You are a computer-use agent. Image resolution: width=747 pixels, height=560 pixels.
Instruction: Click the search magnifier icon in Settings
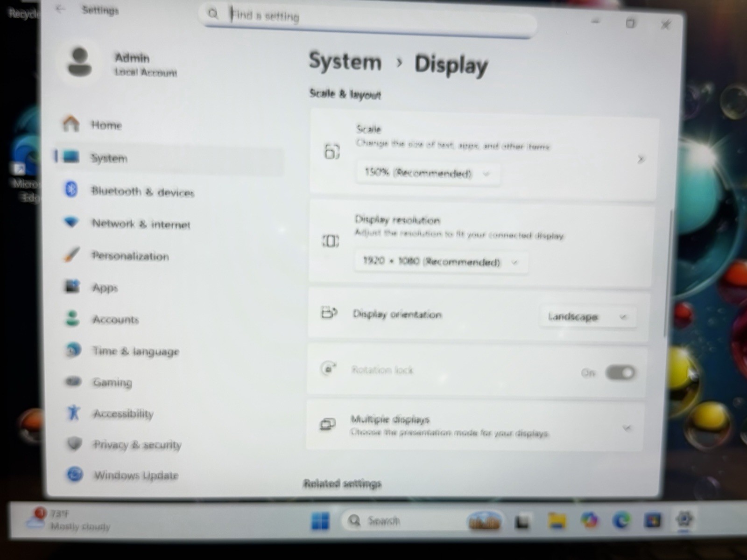tap(213, 14)
